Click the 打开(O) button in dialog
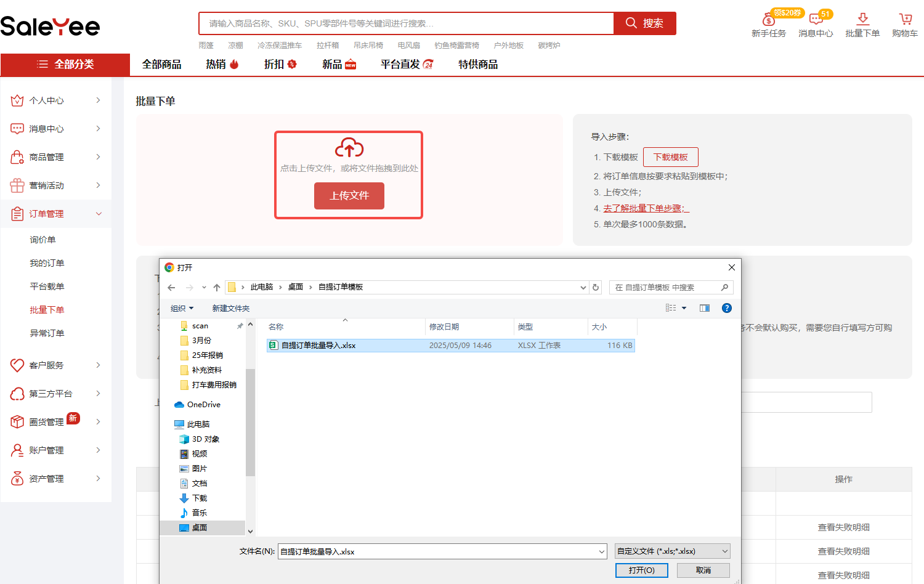Image resolution: width=924 pixels, height=584 pixels. point(641,570)
